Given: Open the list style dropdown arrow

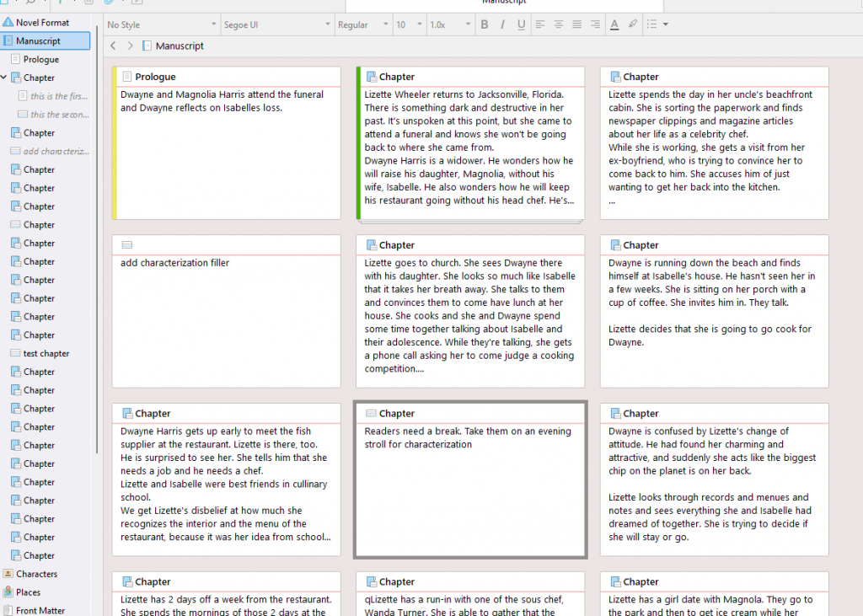Looking at the screenshot, I should [x=666, y=24].
